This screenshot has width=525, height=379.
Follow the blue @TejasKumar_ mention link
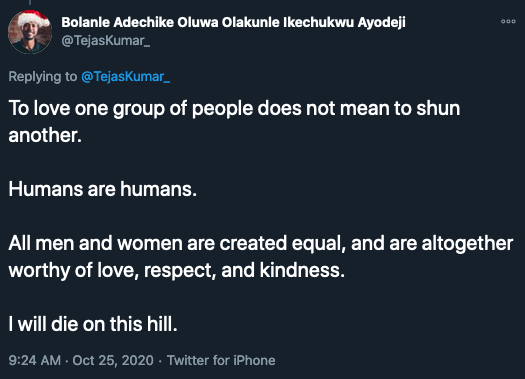coord(125,77)
